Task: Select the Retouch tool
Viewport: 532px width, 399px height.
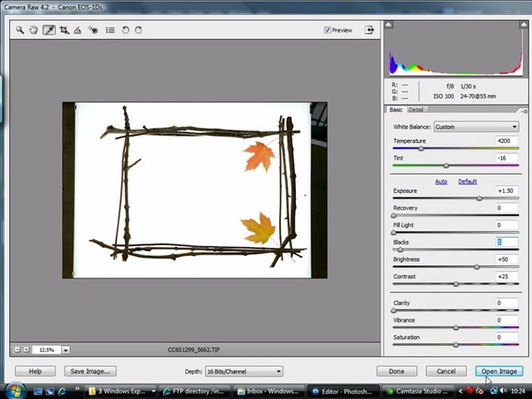Action: pos(92,30)
